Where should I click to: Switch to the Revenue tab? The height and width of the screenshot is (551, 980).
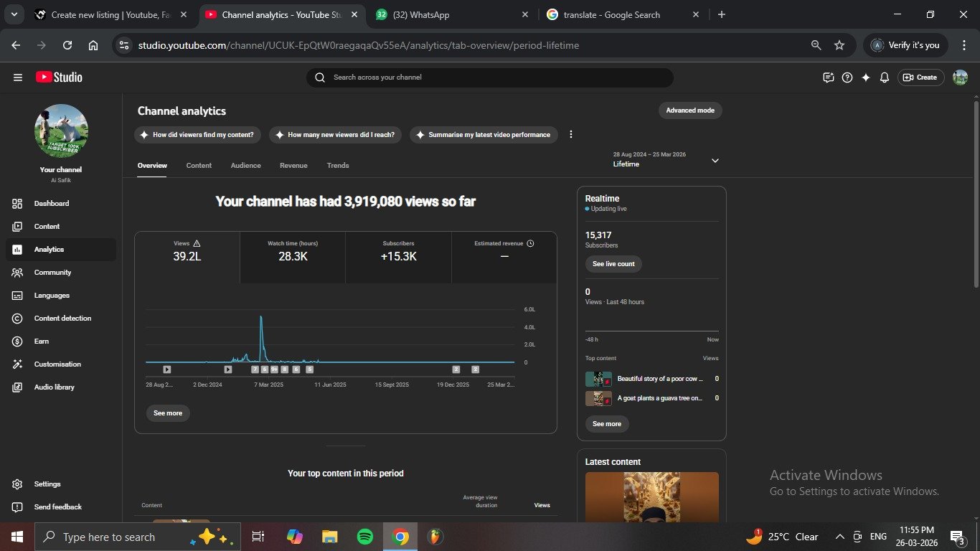pyautogui.click(x=293, y=166)
